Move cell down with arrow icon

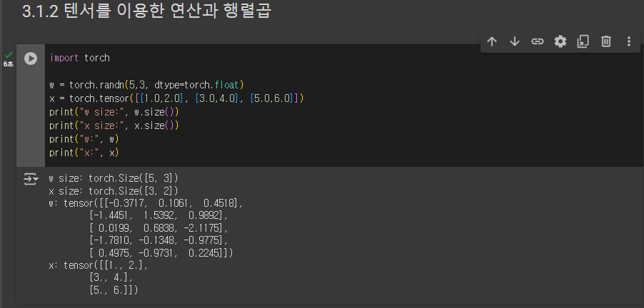515,41
